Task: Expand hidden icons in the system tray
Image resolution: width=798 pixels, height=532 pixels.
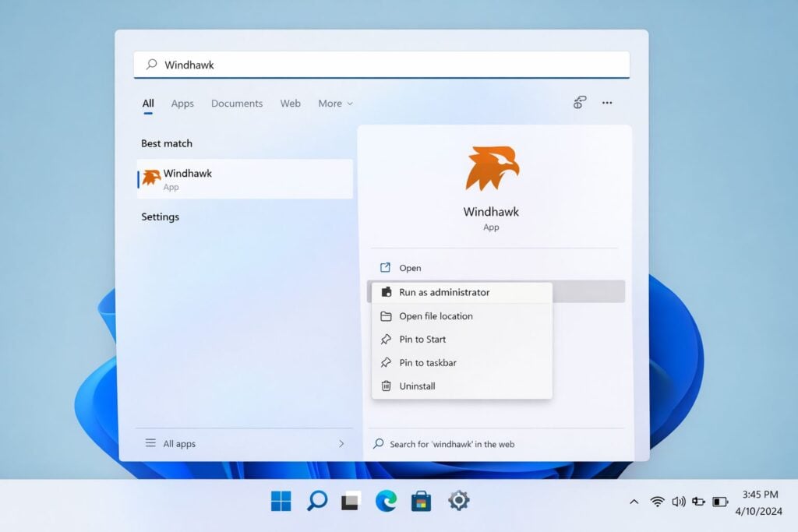Action: [634, 501]
